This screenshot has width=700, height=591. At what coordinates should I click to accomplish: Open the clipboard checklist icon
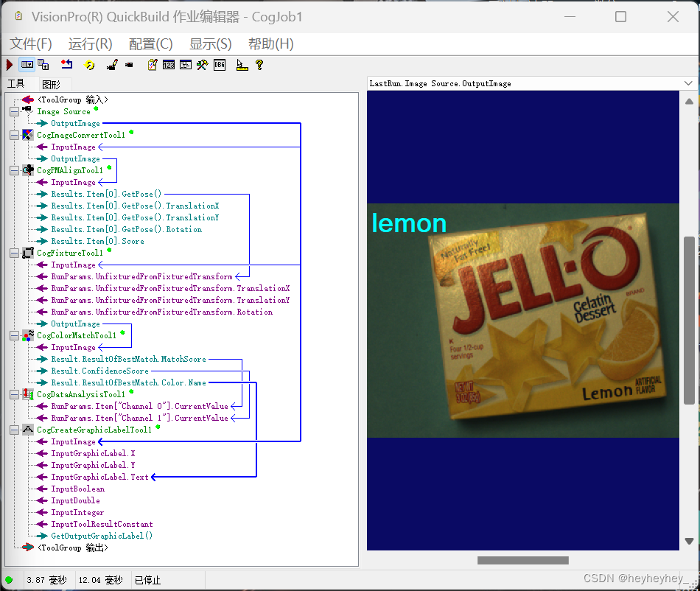click(153, 65)
